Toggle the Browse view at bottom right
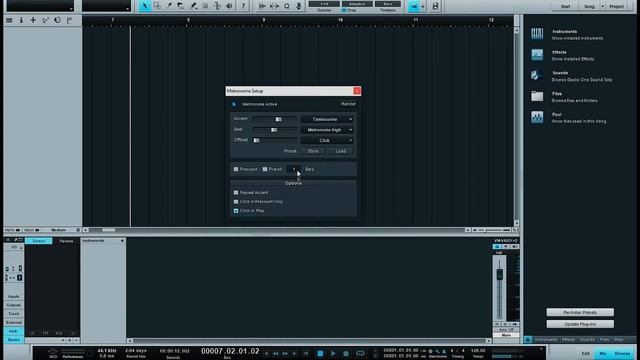Image resolution: width=640 pixels, height=360 pixels. [x=622, y=353]
